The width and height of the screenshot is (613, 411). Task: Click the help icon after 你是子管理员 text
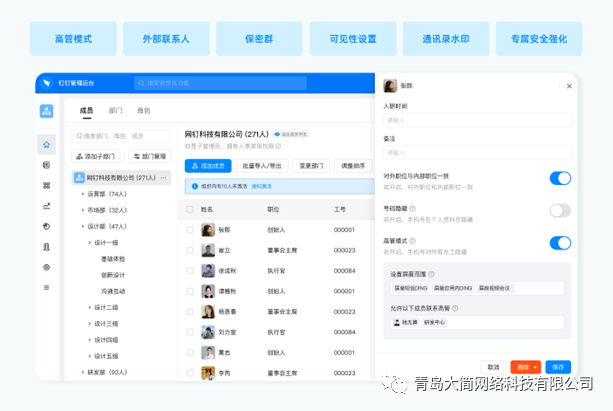point(278,146)
